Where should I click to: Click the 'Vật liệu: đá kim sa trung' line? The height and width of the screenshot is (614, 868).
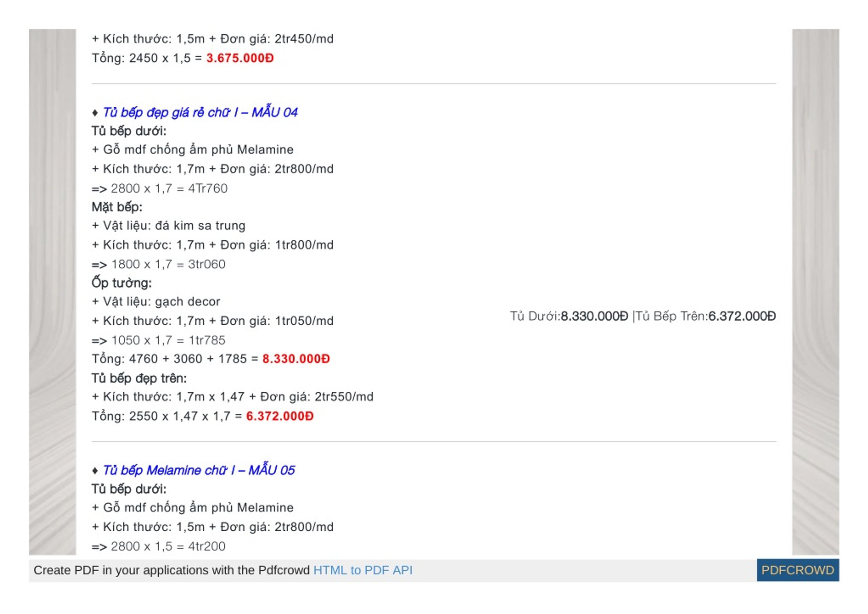(169, 226)
